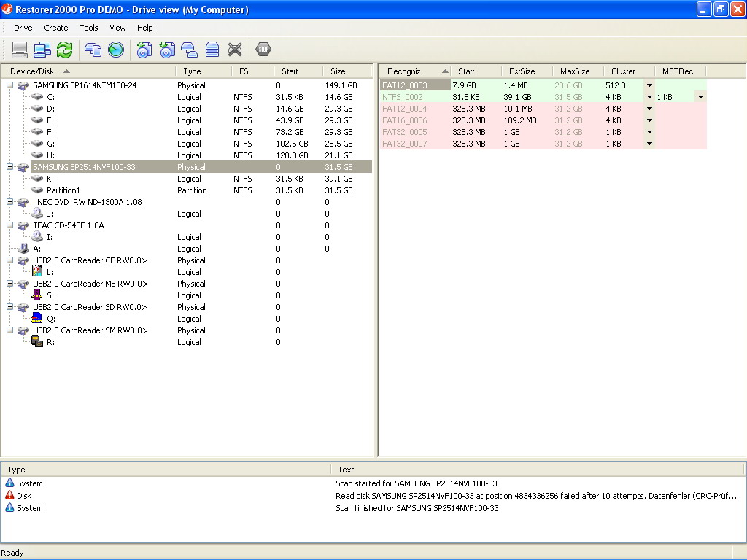Click the I: CD drive icon
747x560 pixels.
(37, 236)
